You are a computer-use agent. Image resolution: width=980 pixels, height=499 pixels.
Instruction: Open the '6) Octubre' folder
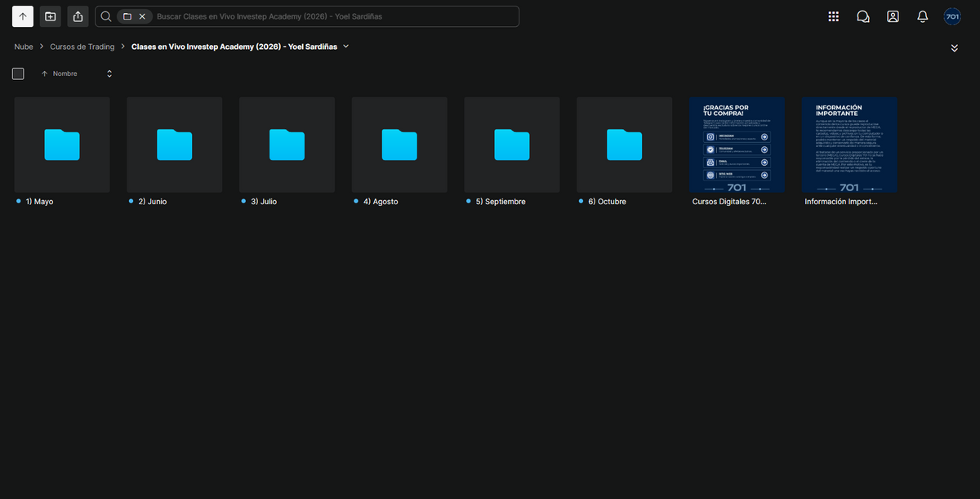625,145
